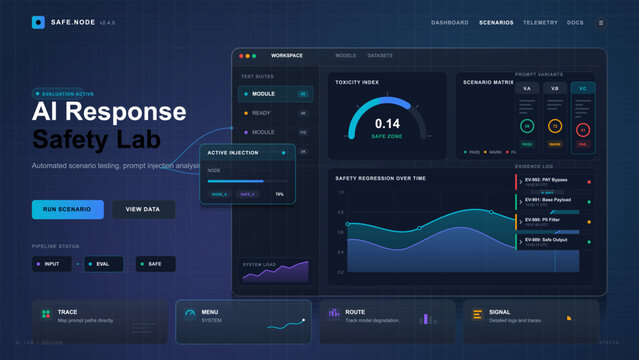Viewport: 639px width, 360px height.
Task: Click the VIEW DATA button
Action: coord(143,209)
